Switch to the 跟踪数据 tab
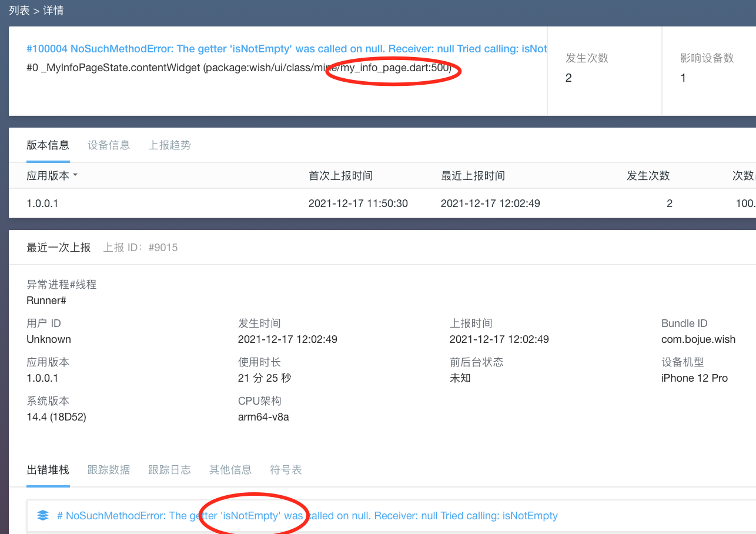756x534 pixels. tap(109, 470)
